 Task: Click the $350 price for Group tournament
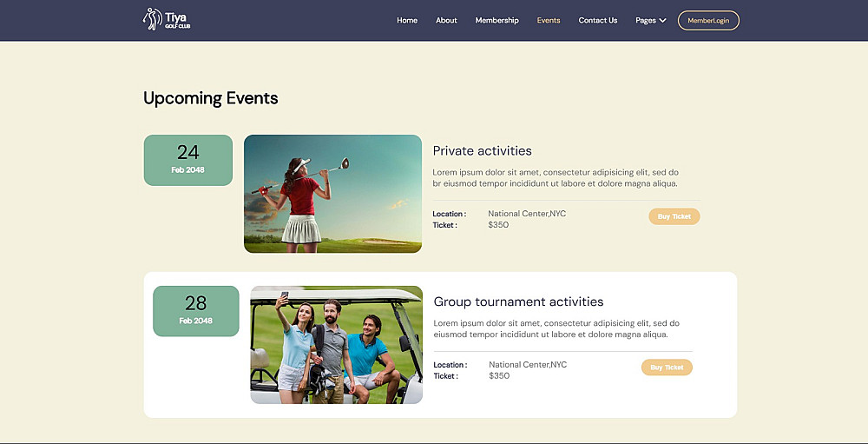pyautogui.click(x=499, y=376)
